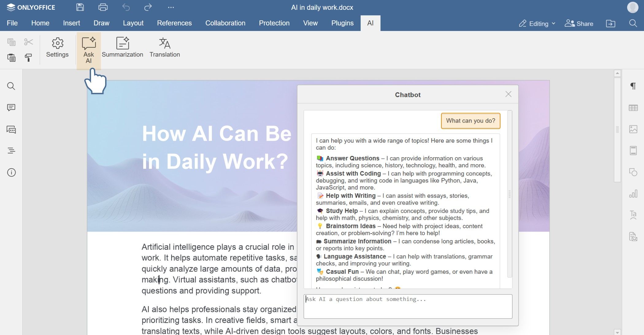This screenshot has width=644, height=335.
Task: Open Table settings in right sidebar
Action: click(x=633, y=108)
